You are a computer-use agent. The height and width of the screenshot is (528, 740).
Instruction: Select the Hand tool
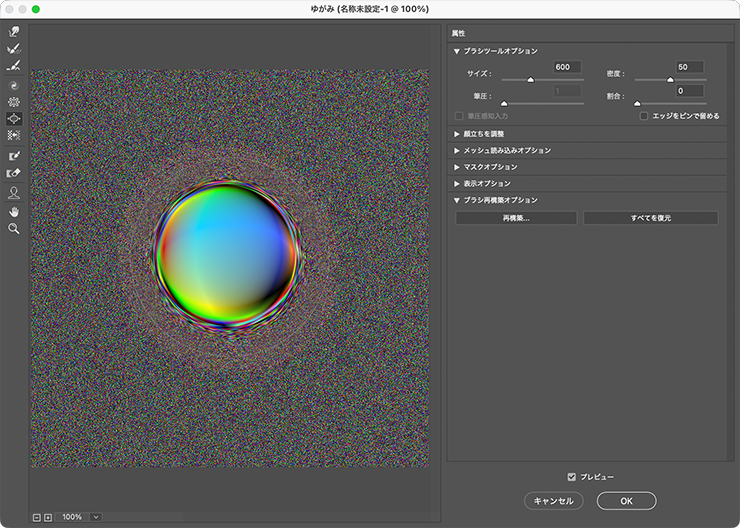coord(14,212)
